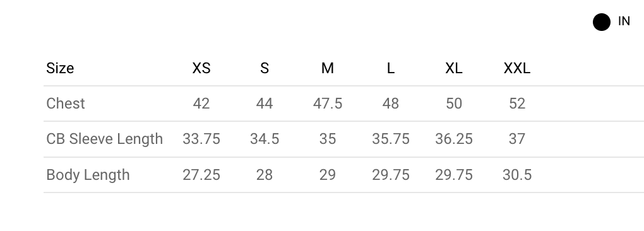Viewport: 644px width, 231px height.
Task: Select the XL size column header
Action: (454, 68)
